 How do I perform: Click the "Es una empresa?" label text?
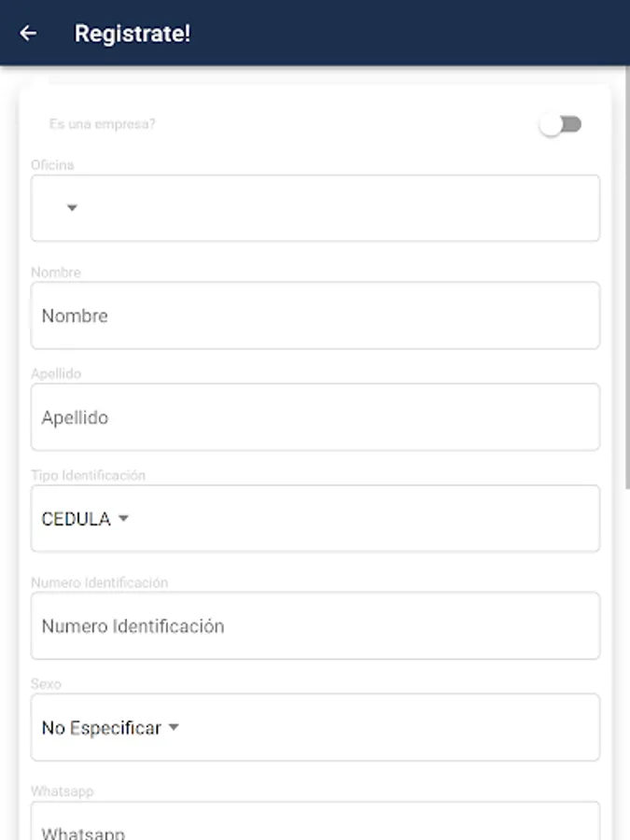(x=103, y=123)
